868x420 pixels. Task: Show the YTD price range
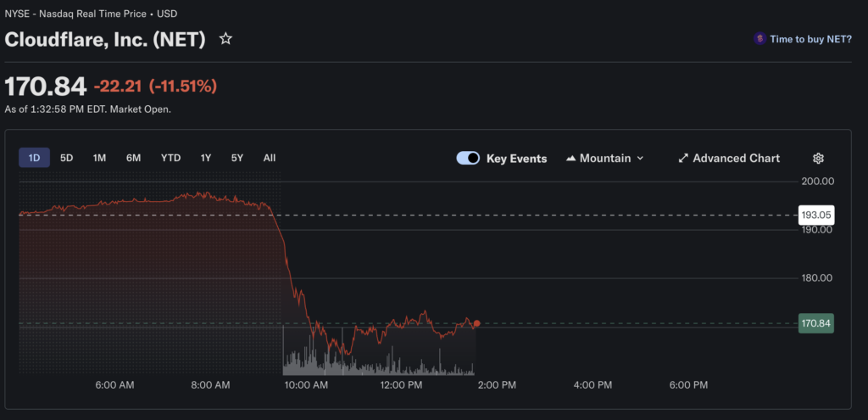[170, 158]
